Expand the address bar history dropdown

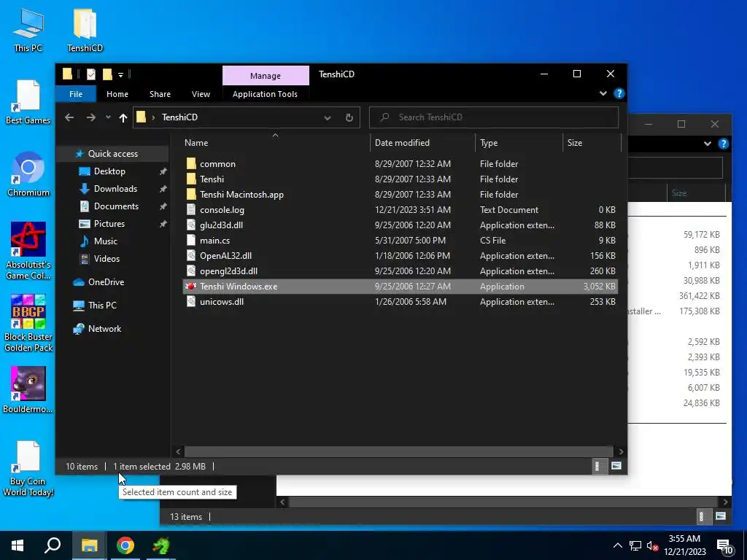[328, 117]
